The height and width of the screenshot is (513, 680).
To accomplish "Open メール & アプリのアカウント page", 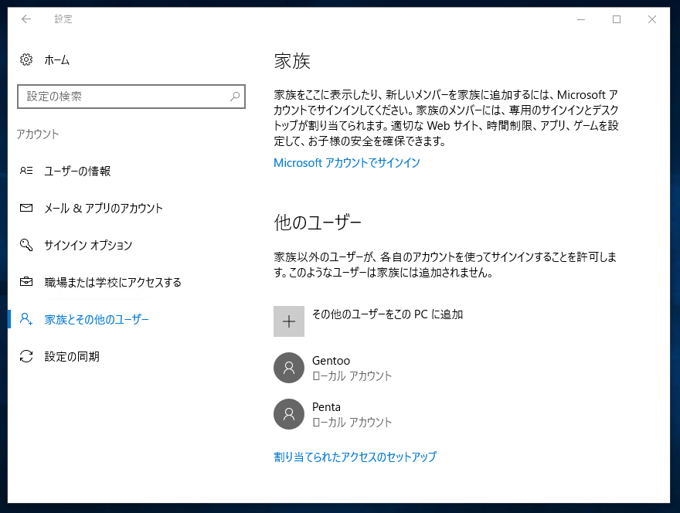I will tap(103, 208).
